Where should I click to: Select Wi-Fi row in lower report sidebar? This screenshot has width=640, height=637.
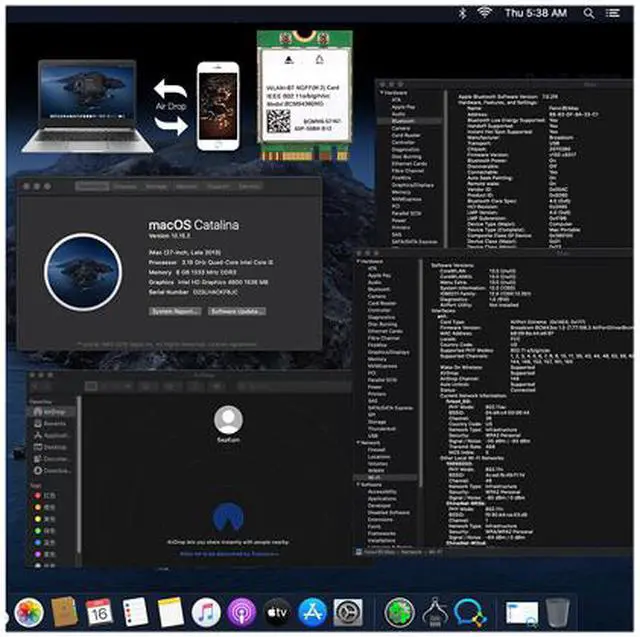click(386, 477)
